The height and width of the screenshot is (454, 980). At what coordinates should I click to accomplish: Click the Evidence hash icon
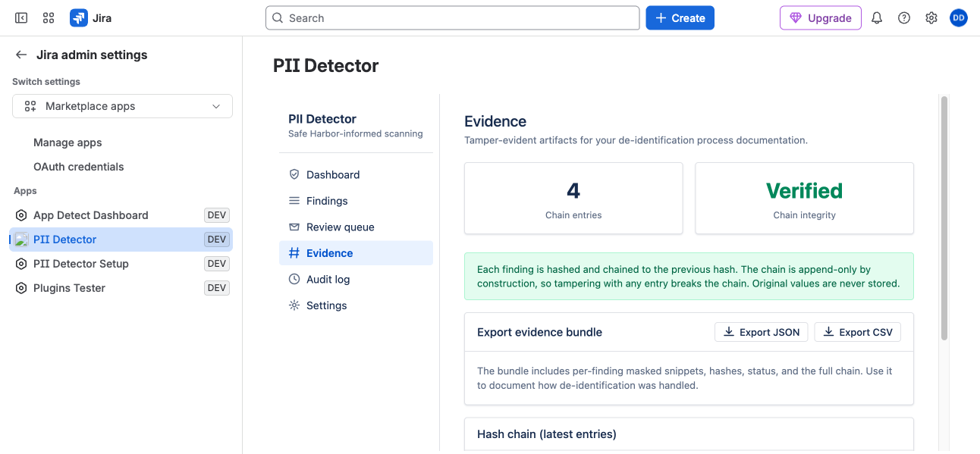[294, 253]
